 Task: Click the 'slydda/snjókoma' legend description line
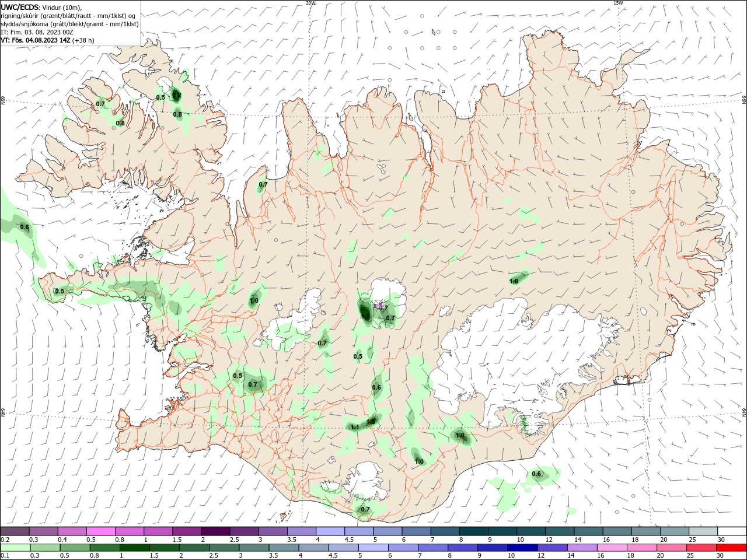click(x=69, y=24)
